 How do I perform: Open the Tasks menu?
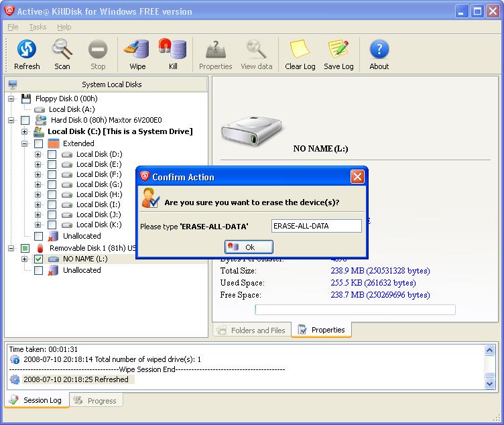(38, 27)
